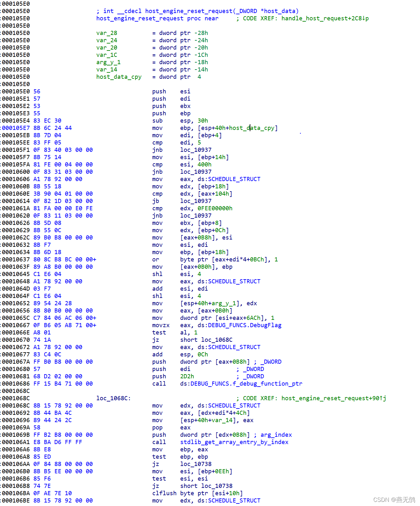This screenshot has height=506, width=420.
Task: Click address 000105E7 in the address column
Action: point(16,128)
